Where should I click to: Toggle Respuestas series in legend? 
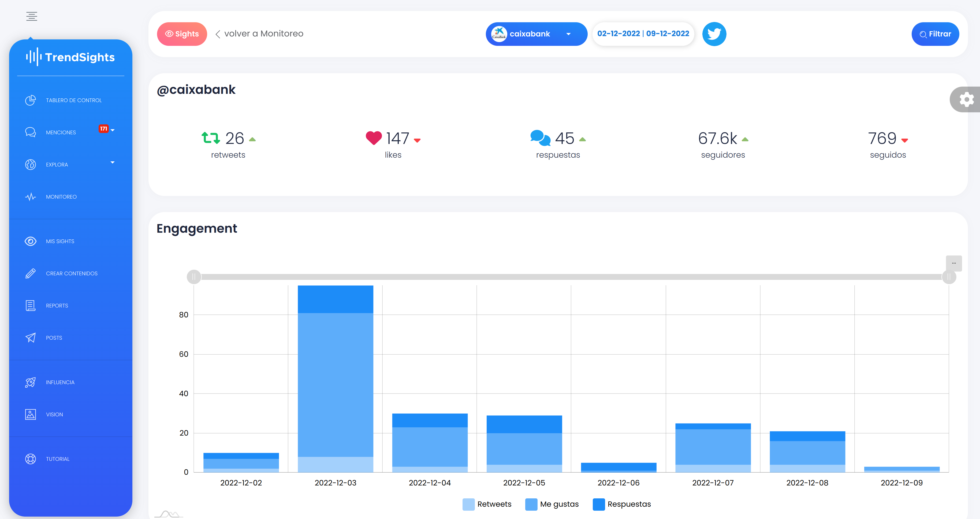pos(622,504)
